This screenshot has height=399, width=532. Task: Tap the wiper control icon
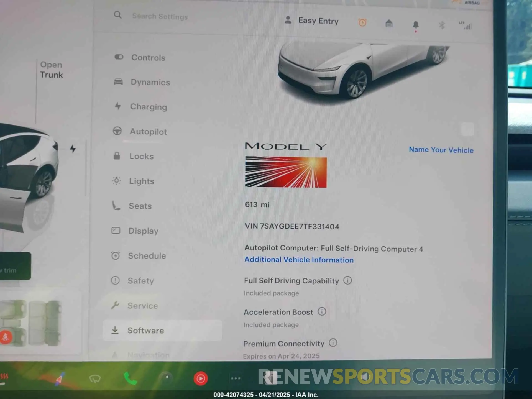tap(95, 379)
